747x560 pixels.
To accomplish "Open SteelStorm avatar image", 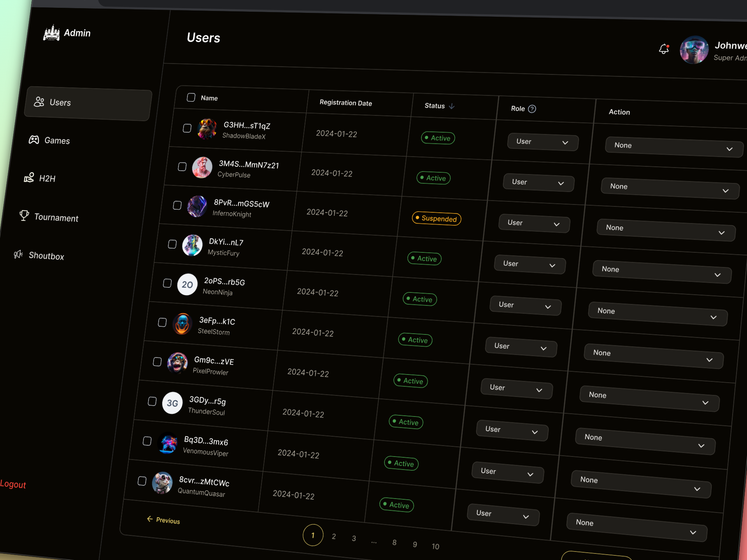I will (182, 324).
